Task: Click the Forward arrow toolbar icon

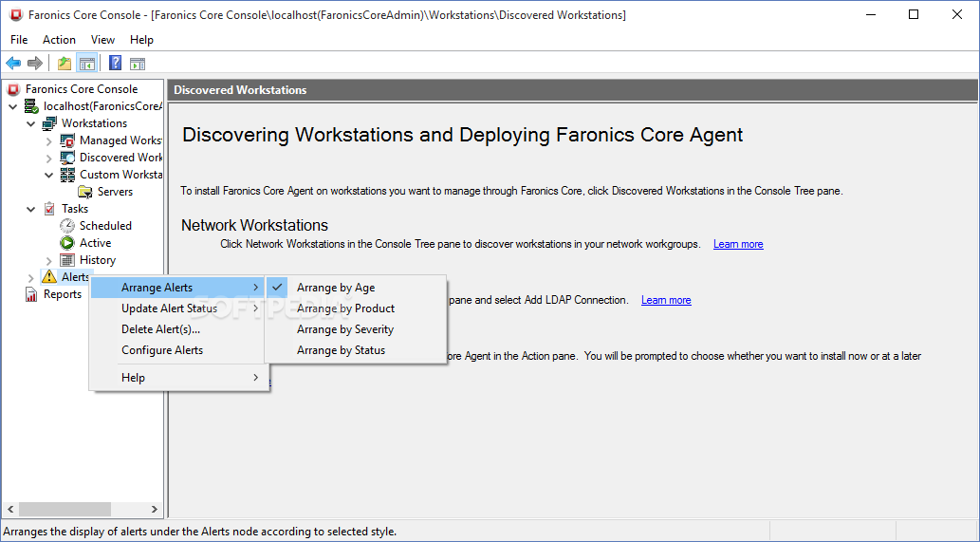Action: 35,64
